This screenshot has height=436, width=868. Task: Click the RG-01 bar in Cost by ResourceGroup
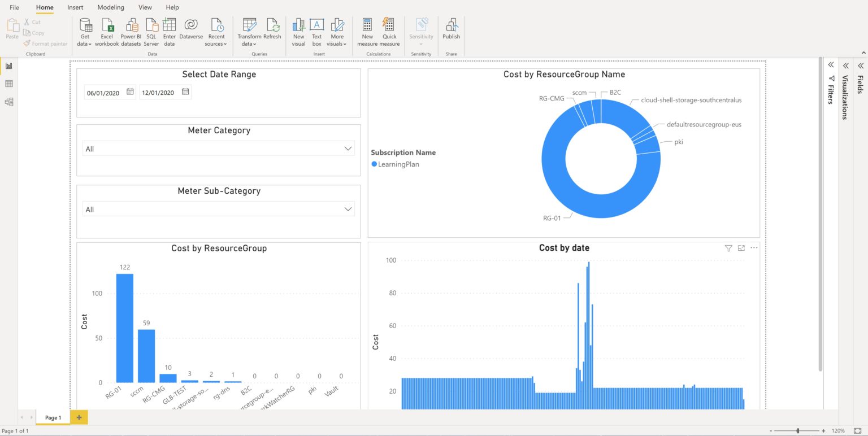(124, 328)
